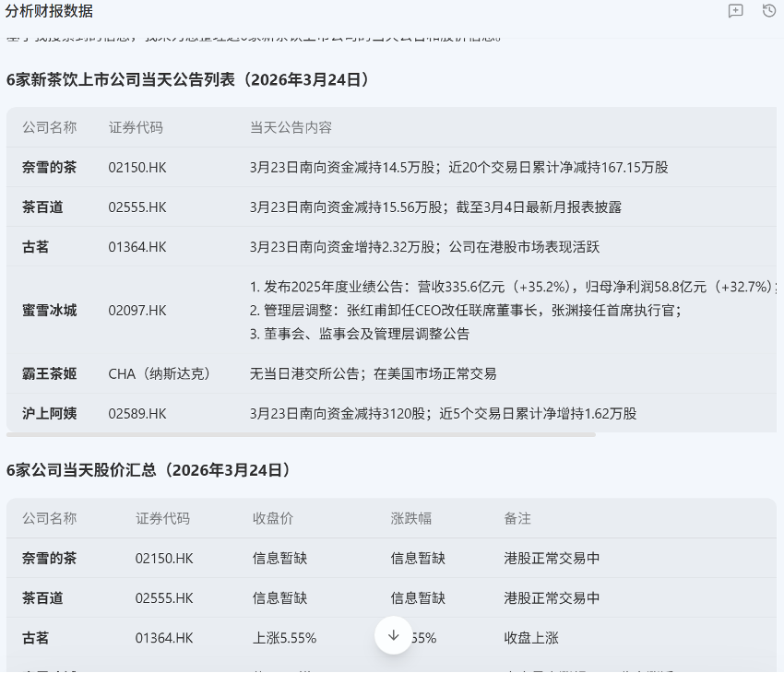Click the 管理层调整 announcement line for 蜜雪冰城
The image size is (784, 673).
pos(466,311)
